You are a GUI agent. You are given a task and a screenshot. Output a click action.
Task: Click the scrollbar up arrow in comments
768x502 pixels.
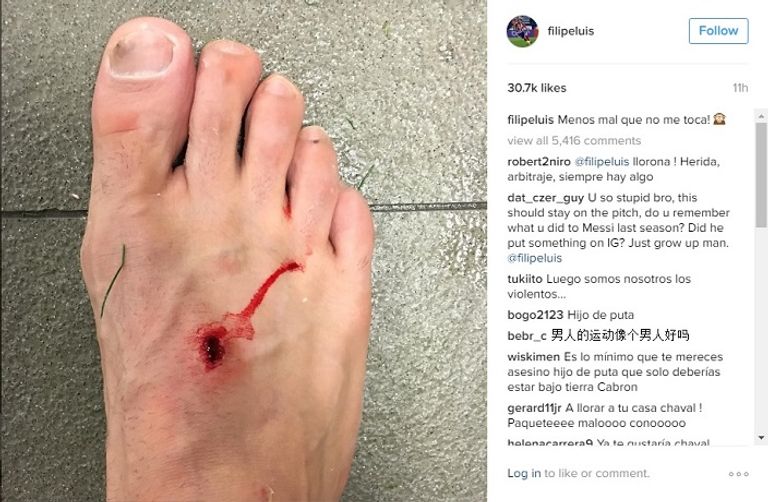point(761,116)
